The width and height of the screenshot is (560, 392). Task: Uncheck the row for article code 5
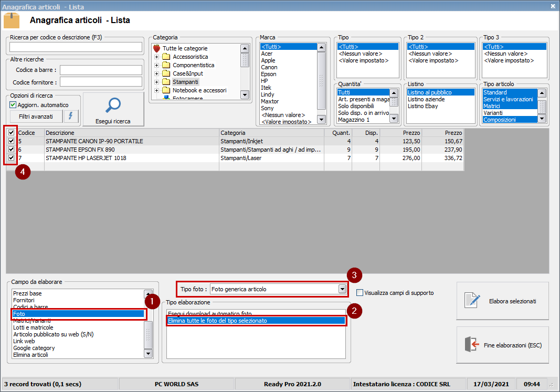point(11,141)
